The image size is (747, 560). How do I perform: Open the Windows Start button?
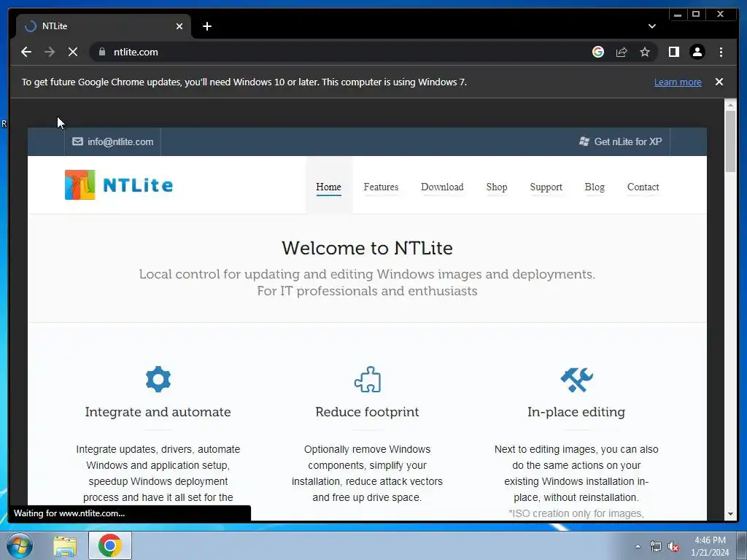20,545
